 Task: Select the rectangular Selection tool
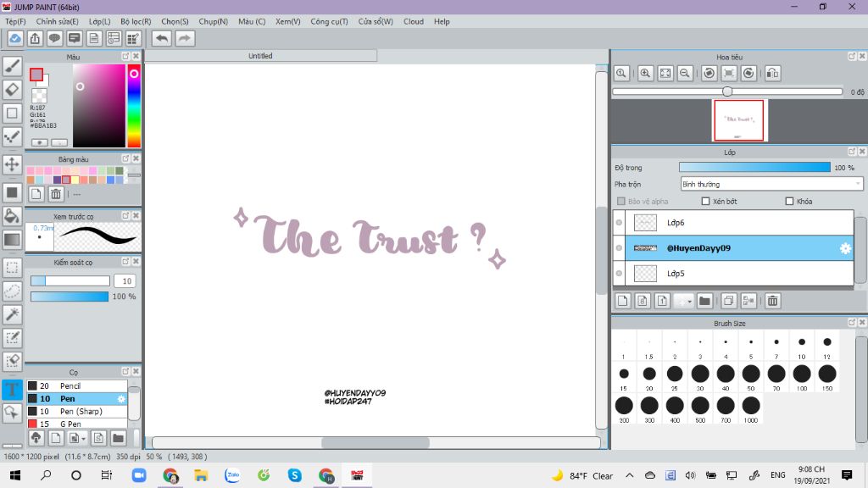[12, 268]
